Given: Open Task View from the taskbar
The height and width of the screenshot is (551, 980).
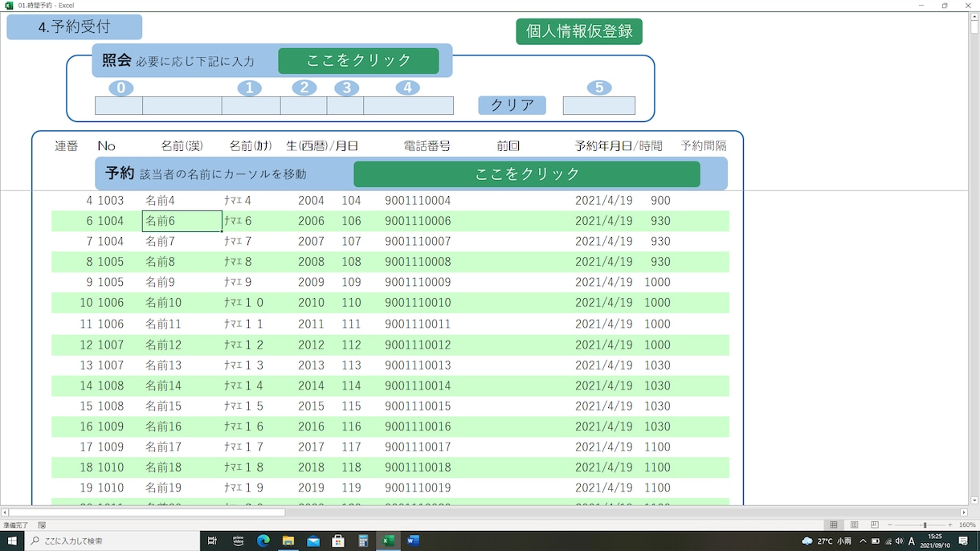Looking at the screenshot, I should (212, 541).
